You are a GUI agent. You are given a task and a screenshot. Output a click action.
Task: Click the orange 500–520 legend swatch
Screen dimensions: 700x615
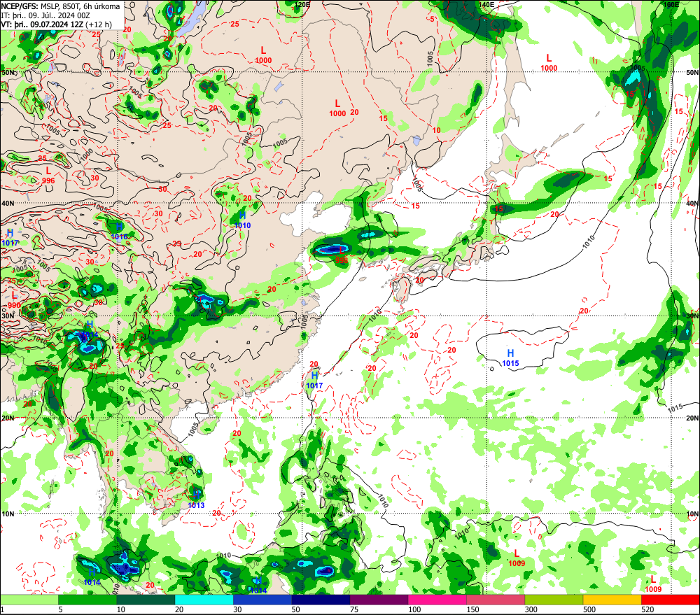612,600
